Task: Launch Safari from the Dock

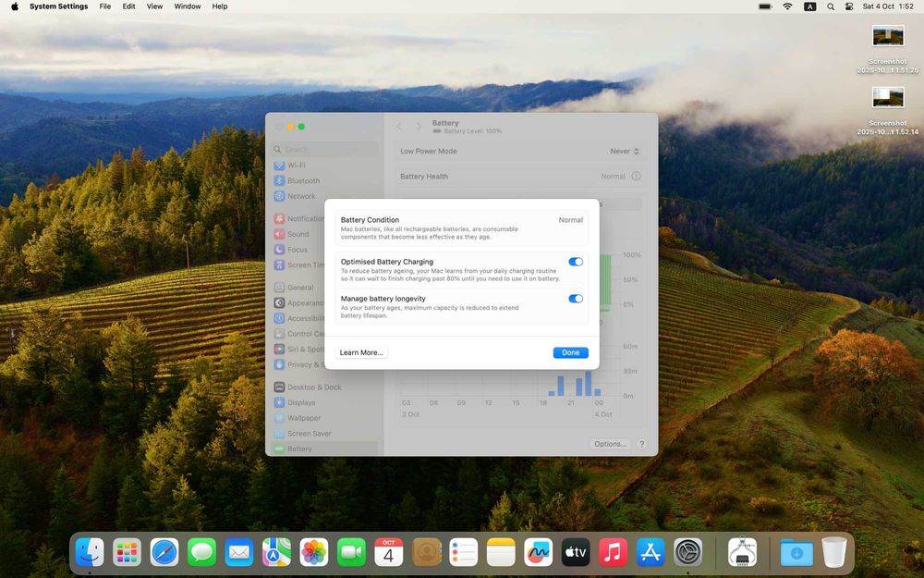Action: tap(164, 553)
